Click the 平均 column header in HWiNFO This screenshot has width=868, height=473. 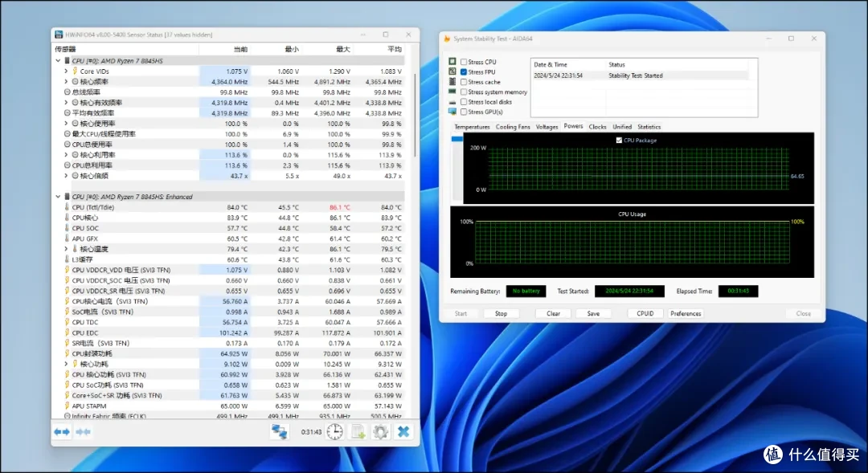379,49
